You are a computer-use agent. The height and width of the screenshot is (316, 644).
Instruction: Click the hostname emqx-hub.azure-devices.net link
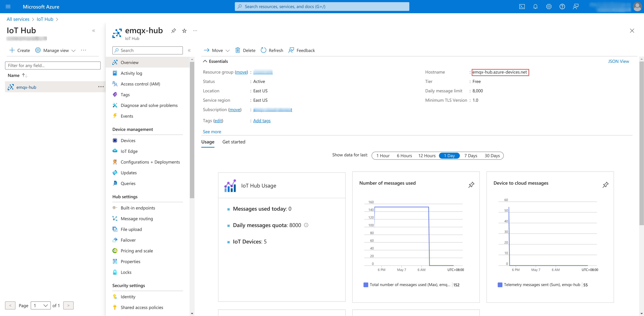[499, 72]
